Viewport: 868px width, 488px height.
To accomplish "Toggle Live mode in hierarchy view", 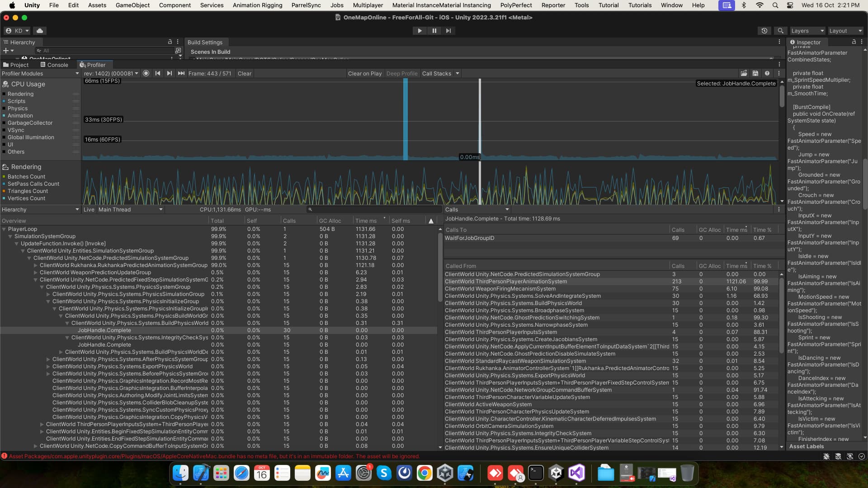I will click(x=89, y=210).
